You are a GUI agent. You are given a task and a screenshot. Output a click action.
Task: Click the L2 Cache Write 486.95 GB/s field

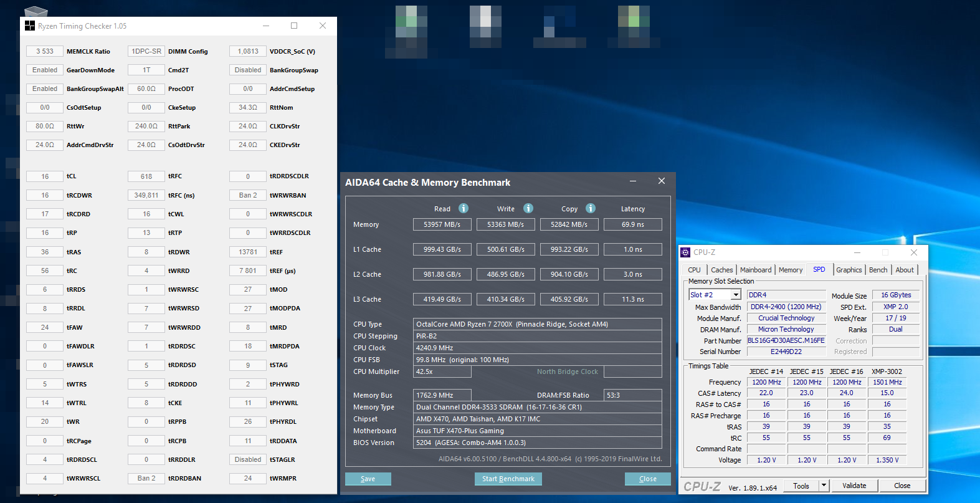coord(506,274)
